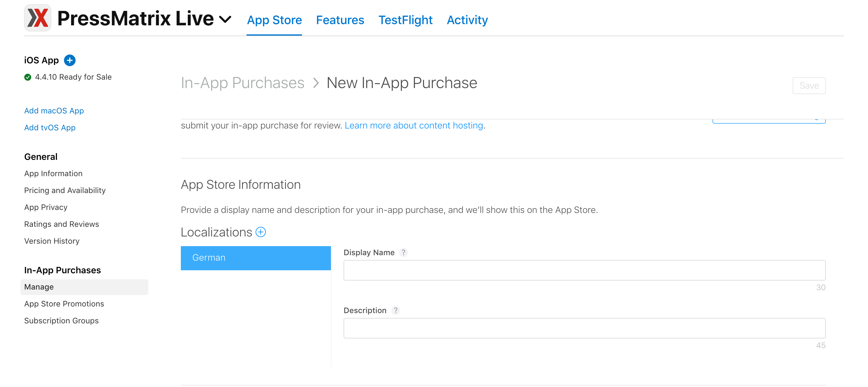Open the TestFlight tab
This screenshot has height=387, width=868.
coord(405,20)
